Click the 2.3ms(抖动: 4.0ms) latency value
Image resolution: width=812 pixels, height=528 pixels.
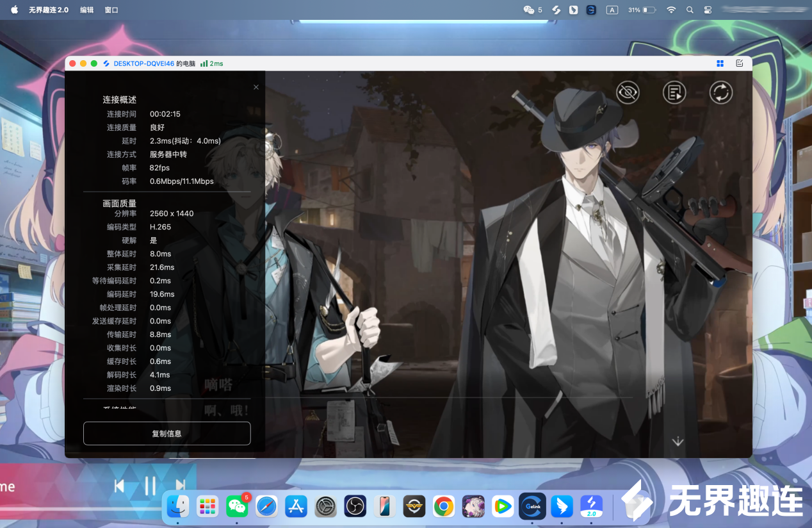185,141
